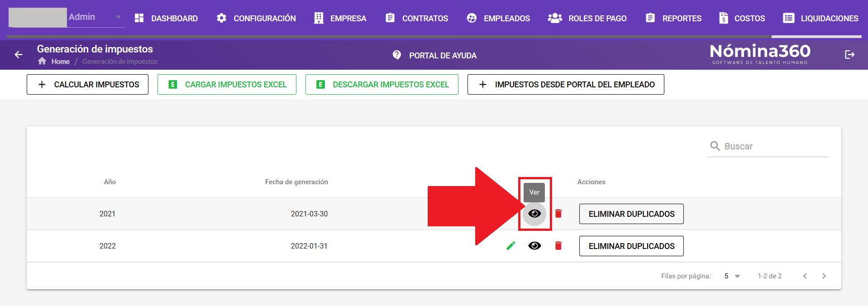Open the Configuración menu

click(x=256, y=18)
